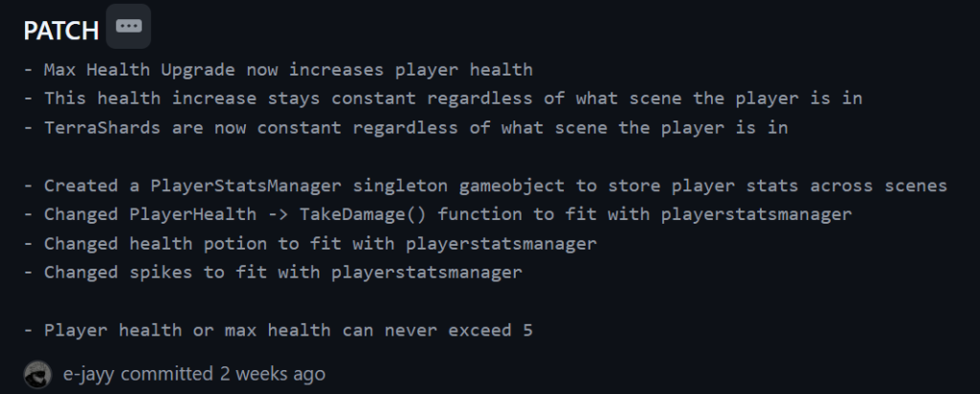Click the 'Max Health Upgrade' description line

[278, 69]
